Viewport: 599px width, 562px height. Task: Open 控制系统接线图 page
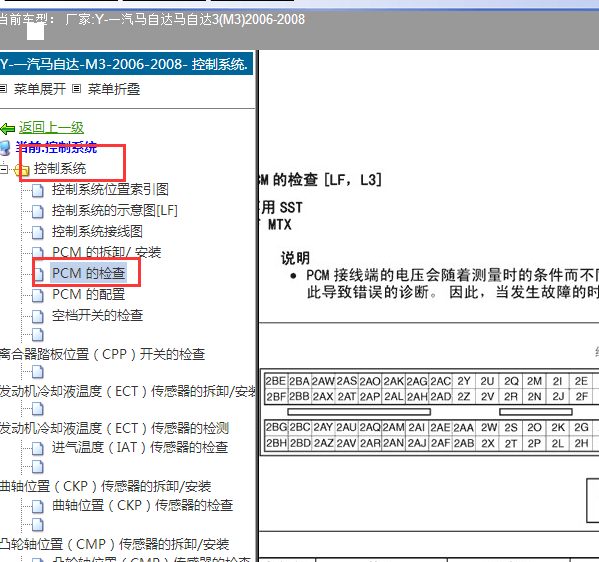coord(97,232)
